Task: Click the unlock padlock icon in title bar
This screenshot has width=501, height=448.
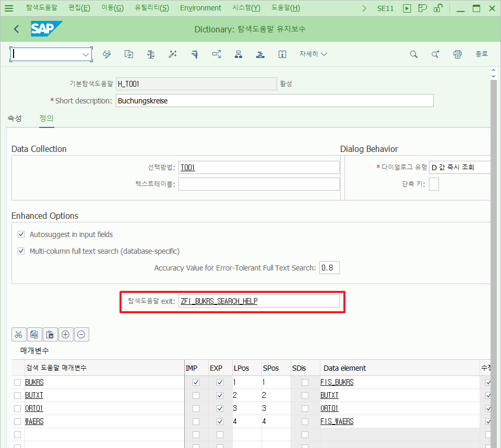Action: 438,8
